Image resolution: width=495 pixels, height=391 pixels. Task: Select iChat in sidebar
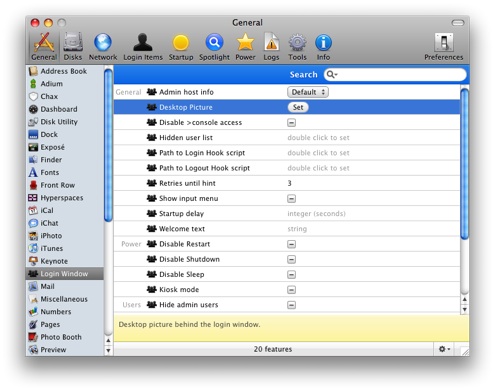click(x=64, y=223)
